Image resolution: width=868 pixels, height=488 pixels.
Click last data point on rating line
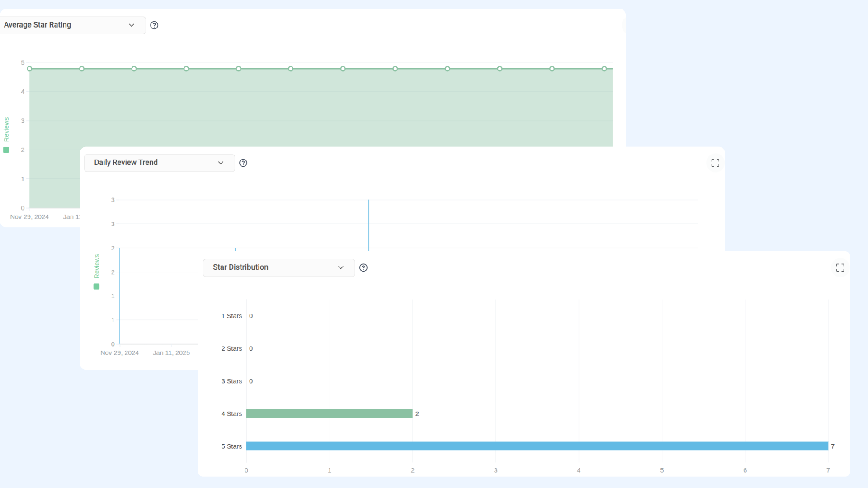[604, 69]
